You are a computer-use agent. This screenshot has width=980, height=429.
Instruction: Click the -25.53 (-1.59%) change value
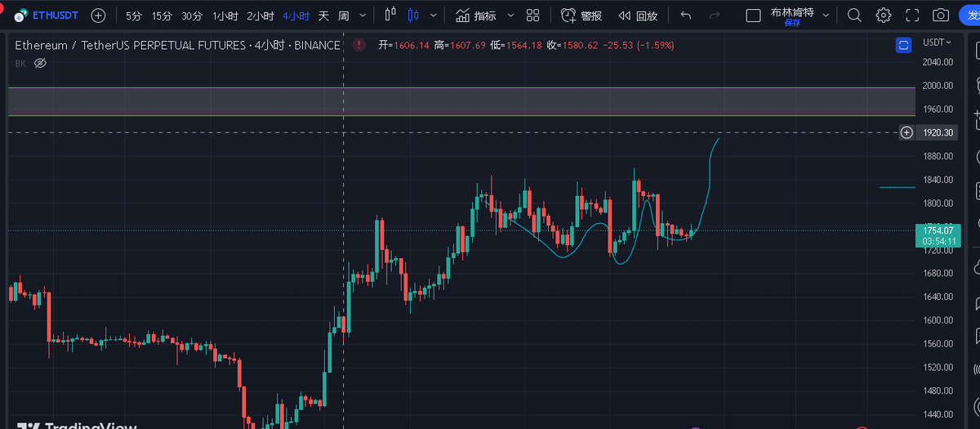click(638, 45)
